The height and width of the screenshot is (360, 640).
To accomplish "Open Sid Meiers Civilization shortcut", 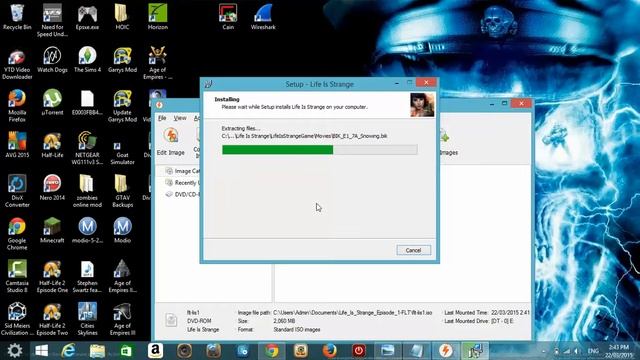I will click(x=17, y=319).
